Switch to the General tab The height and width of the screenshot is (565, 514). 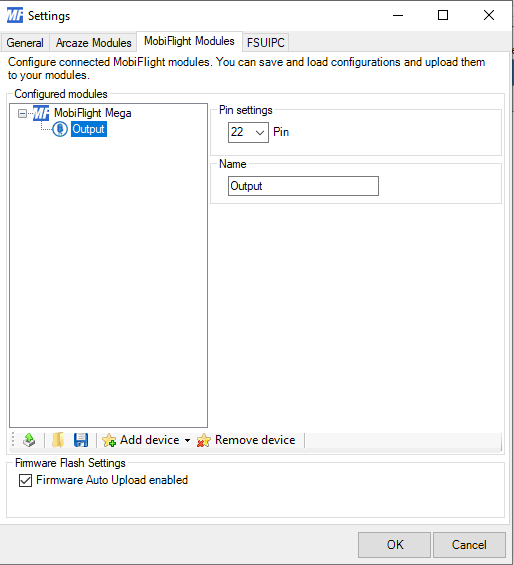click(x=25, y=43)
